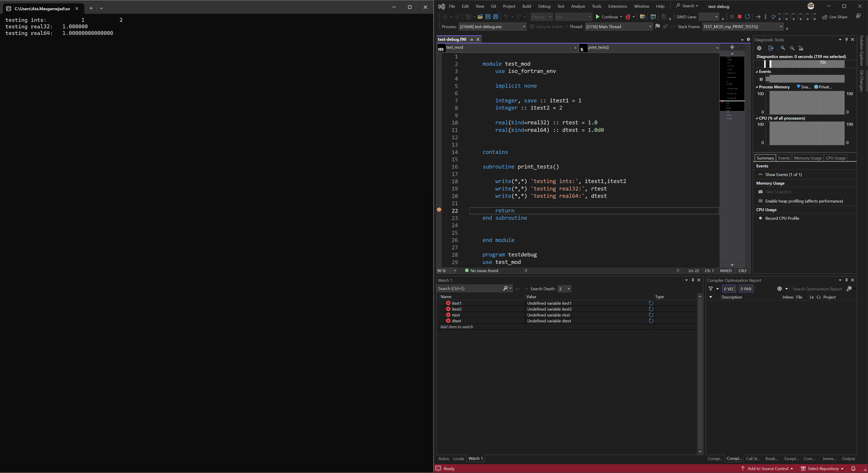Click Show Events (1 of 1) link

(x=783, y=175)
